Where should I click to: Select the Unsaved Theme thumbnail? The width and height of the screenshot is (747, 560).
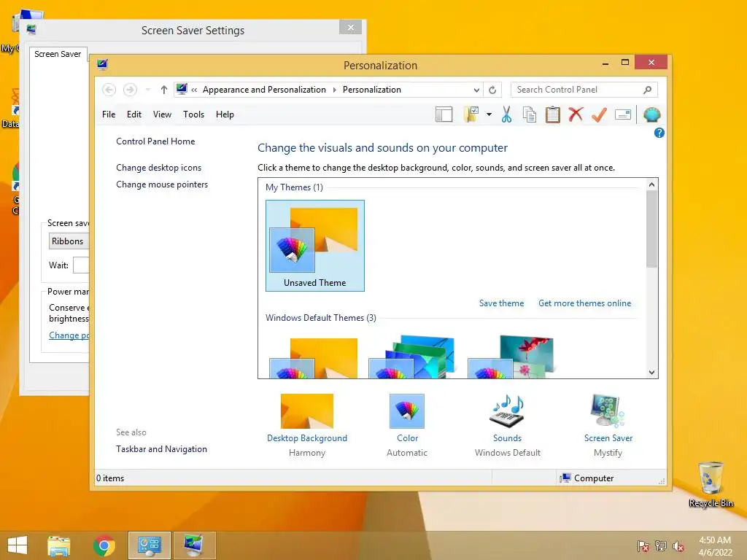315,246
